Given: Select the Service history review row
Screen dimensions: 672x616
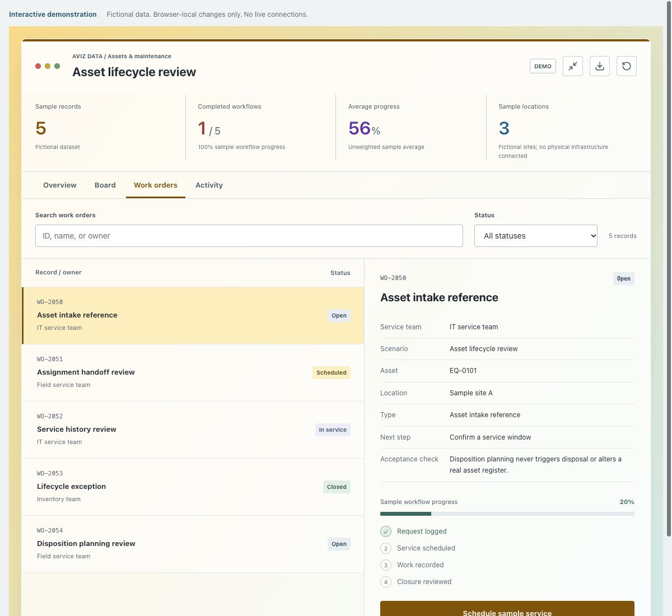Looking at the screenshot, I should (193, 430).
